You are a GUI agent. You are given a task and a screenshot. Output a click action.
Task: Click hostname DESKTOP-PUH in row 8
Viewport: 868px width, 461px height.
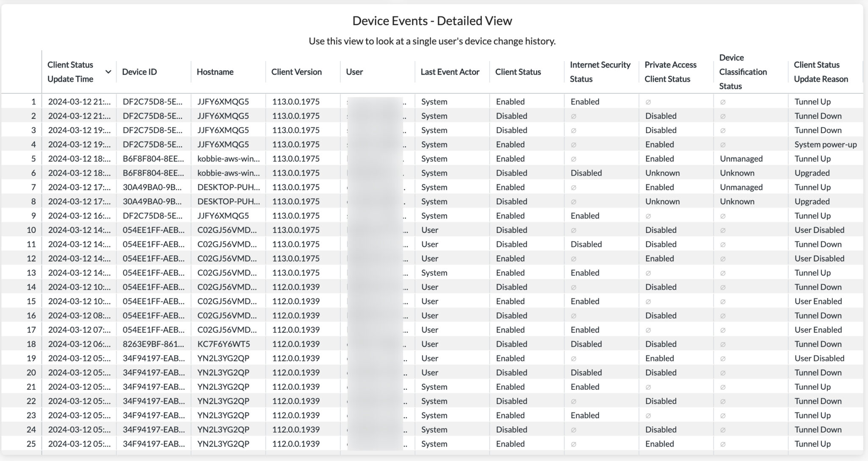(x=229, y=201)
